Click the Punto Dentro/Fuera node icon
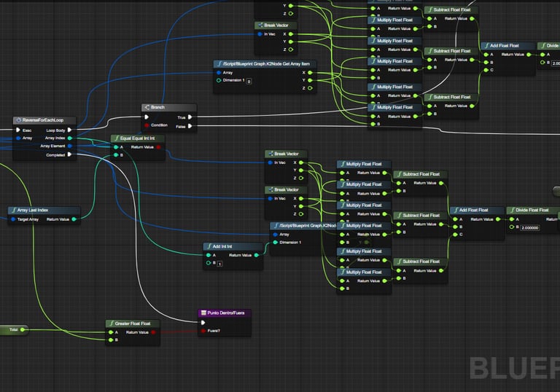This screenshot has height=392, width=560. (203, 313)
